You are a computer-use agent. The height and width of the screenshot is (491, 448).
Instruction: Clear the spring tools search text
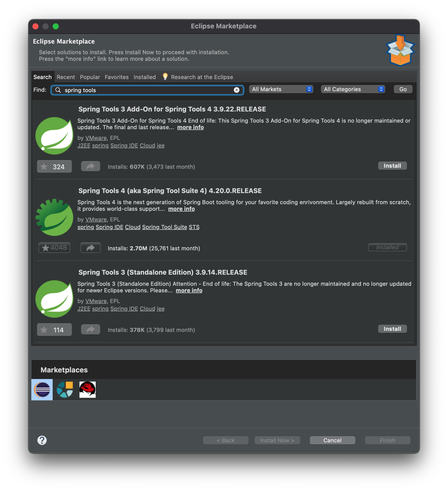[237, 90]
